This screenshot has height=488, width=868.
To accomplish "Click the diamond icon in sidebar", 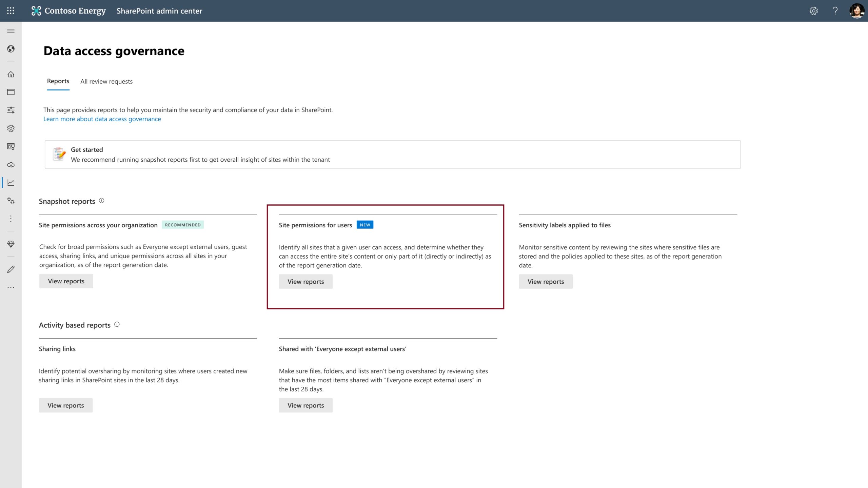I will 11,244.
